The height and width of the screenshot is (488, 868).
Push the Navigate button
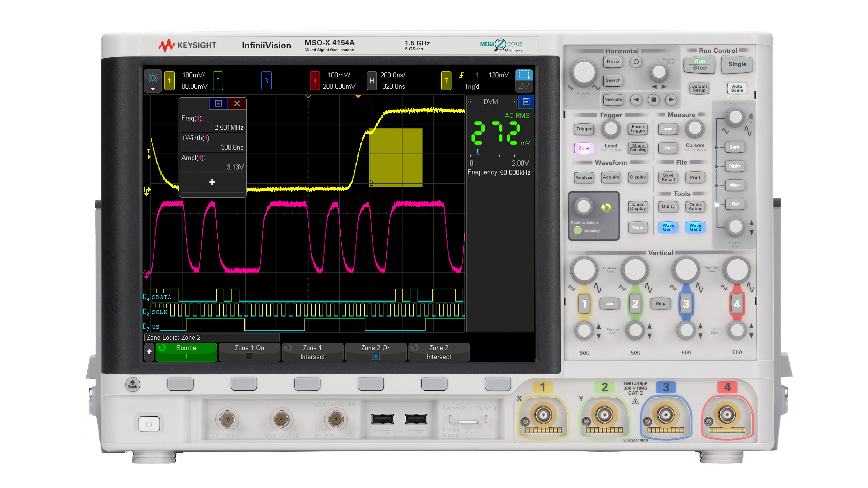click(613, 99)
